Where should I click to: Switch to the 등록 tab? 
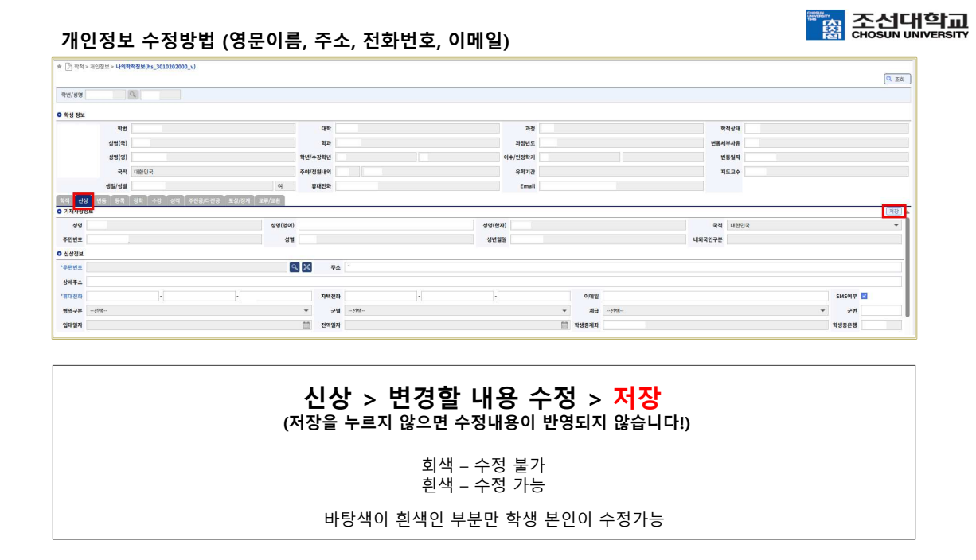pos(120,200)
